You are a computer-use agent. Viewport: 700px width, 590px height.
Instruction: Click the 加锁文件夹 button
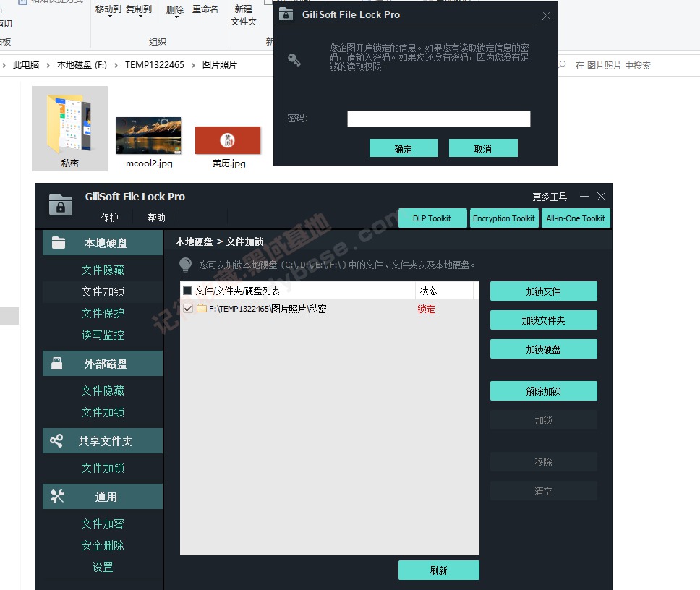point(543,320)
